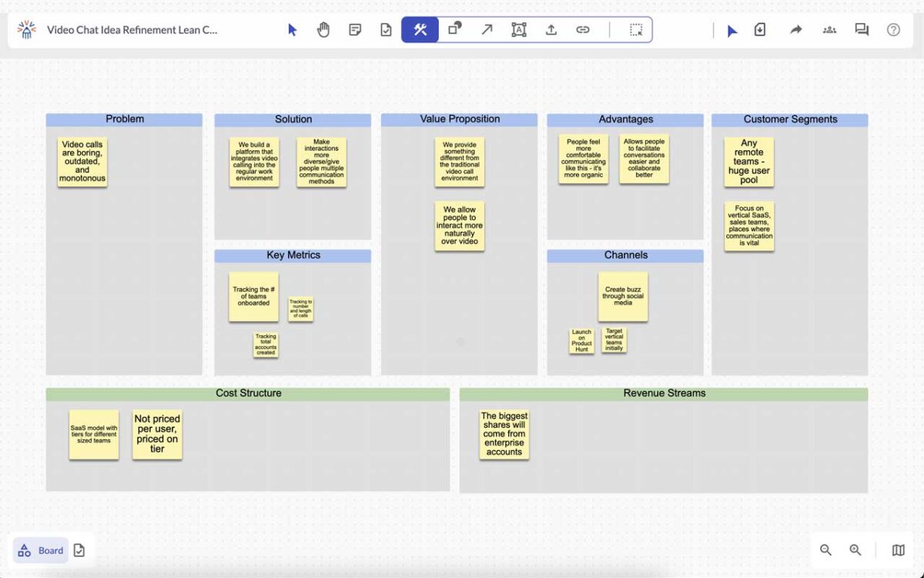
Task: Toggle the minimap view
Action: click(x=898, y=549)
